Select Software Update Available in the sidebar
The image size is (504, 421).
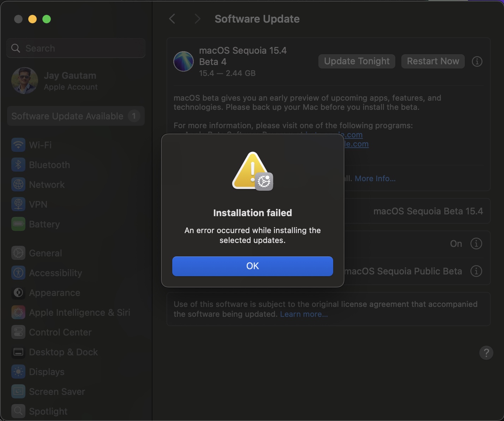tap(76, 116)
